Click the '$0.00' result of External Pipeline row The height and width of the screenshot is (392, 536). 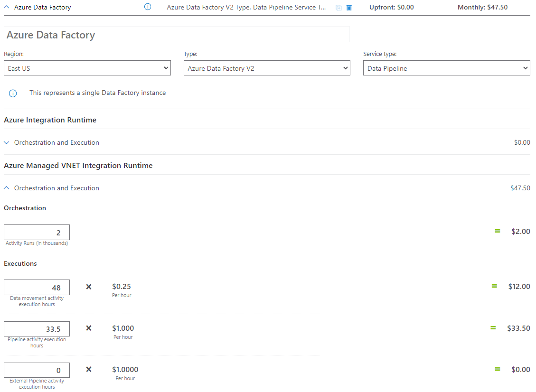pos(521,369)
